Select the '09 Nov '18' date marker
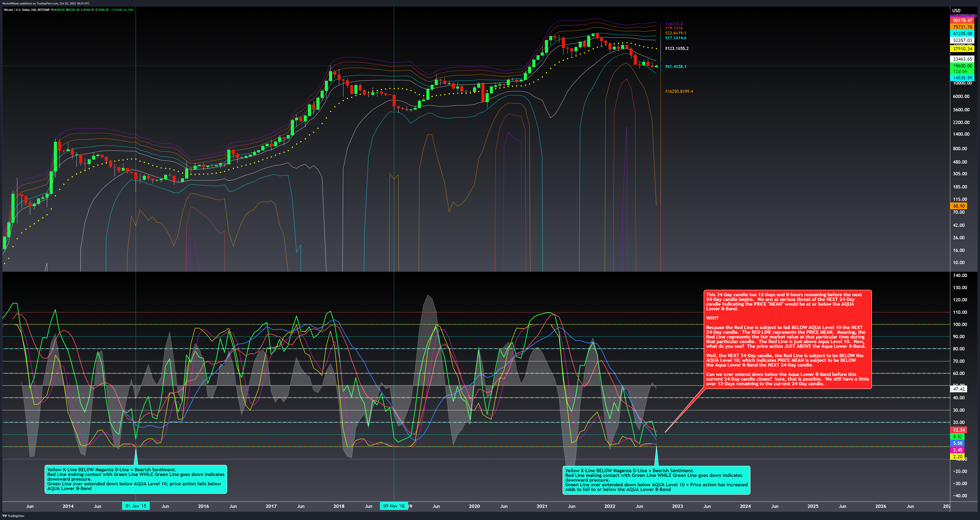Screen dimensions: 980x520 coord(394,506)
